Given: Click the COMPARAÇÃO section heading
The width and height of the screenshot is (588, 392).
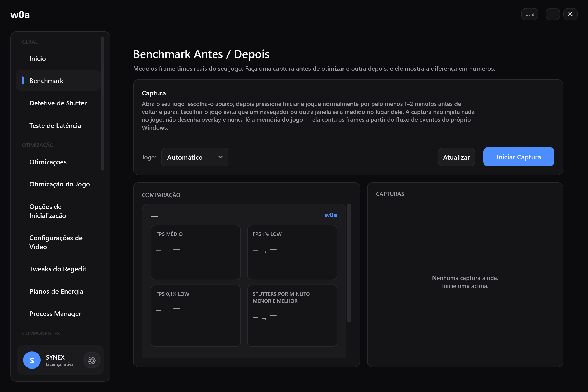Looking at the screenshot, I should (x=161, y=195).
